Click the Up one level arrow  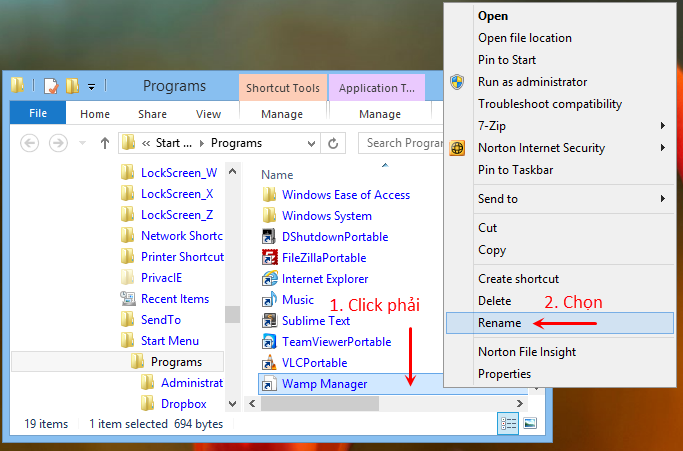105,143
